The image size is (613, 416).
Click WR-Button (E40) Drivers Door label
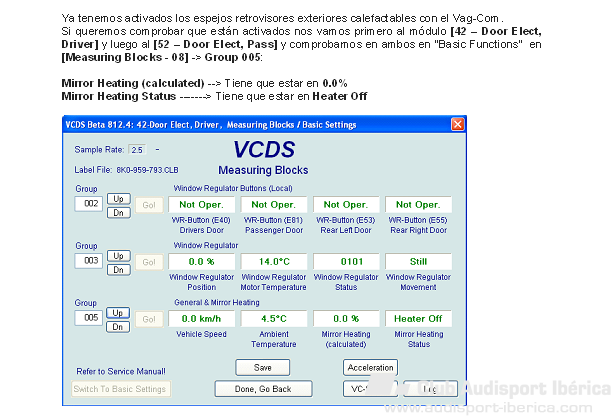tap(201, 225)
